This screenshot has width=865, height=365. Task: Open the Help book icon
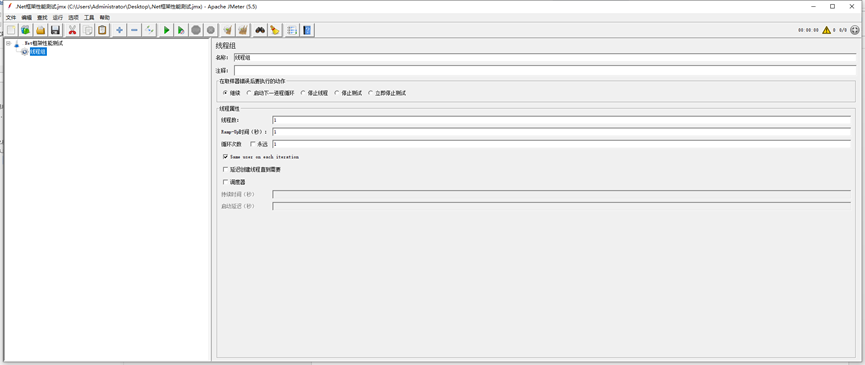tap(307, 30)
